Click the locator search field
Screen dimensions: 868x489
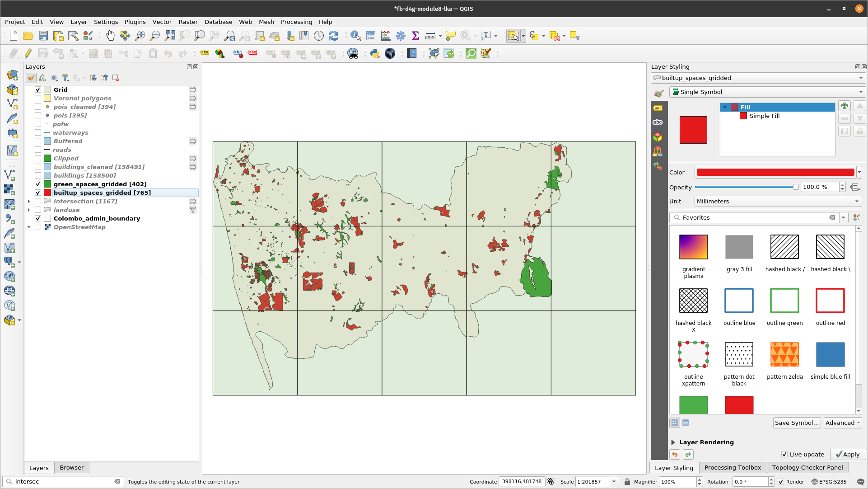pos(63,482)
